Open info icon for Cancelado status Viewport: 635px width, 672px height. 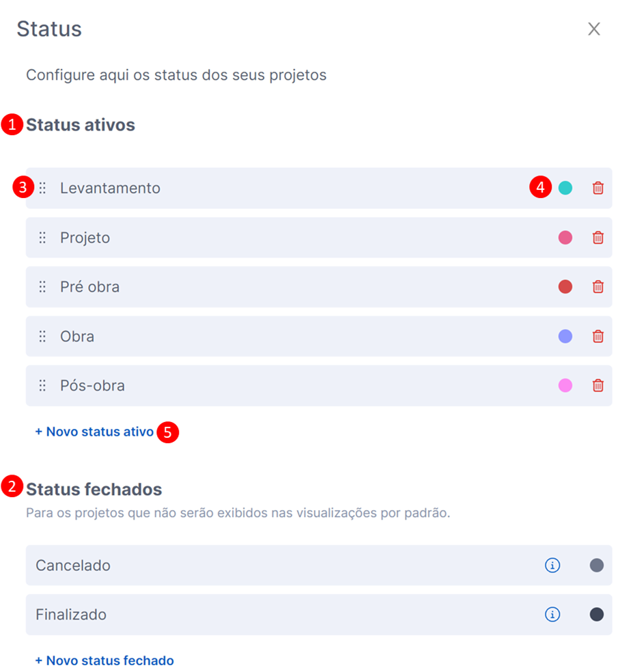pyautogui.click(x=552, y=565)
